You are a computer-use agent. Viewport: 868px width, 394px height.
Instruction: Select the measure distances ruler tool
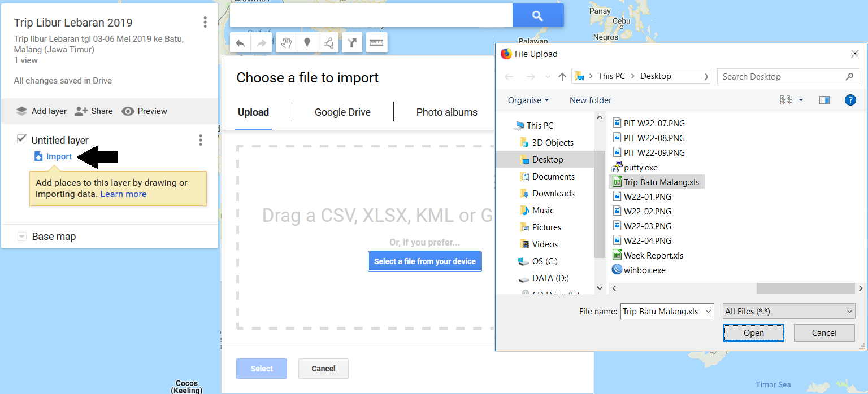[x=376, y=43]
